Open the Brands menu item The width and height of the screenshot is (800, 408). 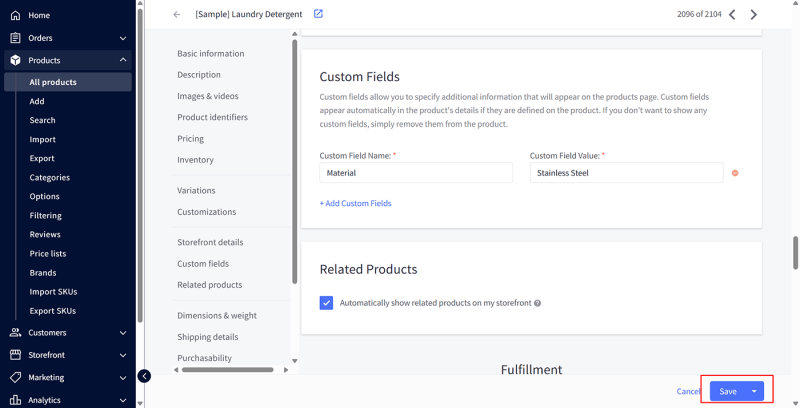coord(43,273)
